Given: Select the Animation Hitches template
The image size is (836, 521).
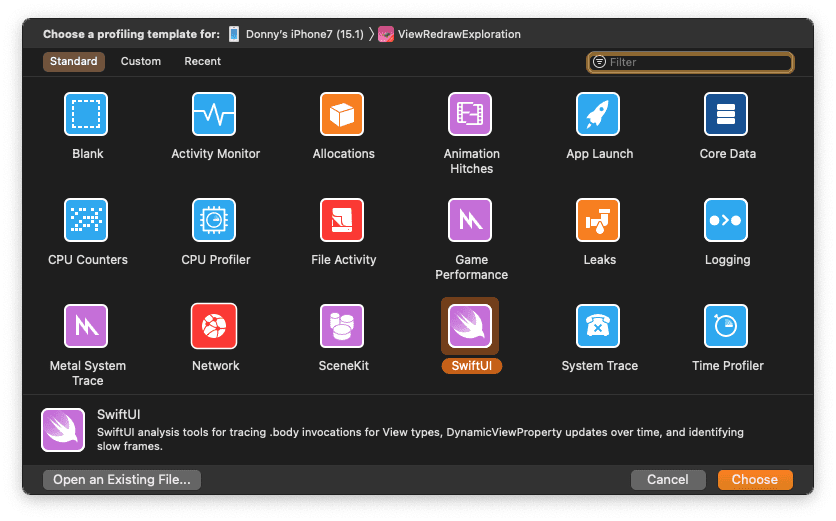Looking at the screenshot, I should click(470, 114).
